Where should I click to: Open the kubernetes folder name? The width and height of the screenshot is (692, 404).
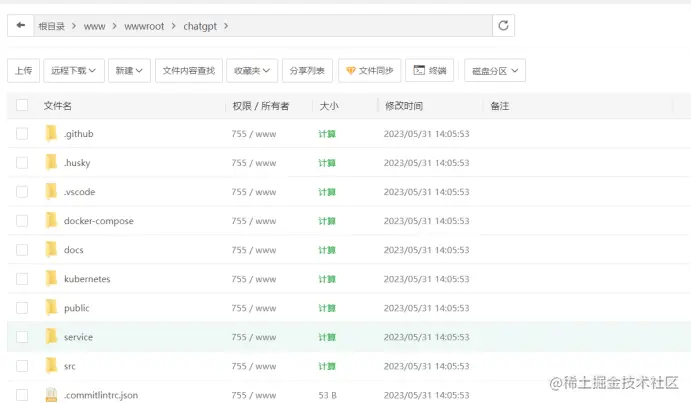coord(87,279)
